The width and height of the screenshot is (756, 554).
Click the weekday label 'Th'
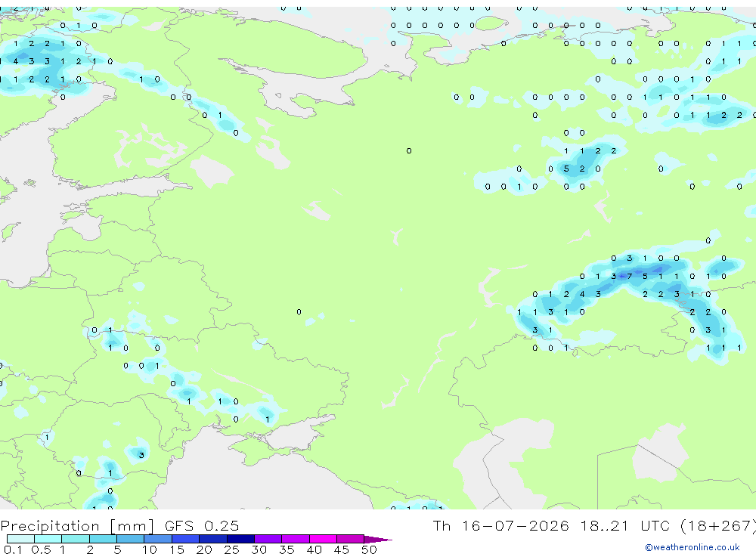coord(442,525)
